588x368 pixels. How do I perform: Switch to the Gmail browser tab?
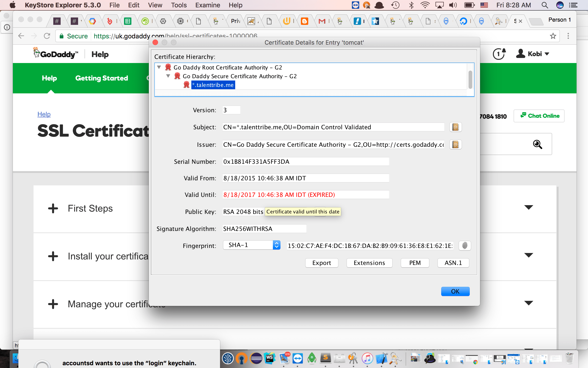(x=322, y=21)
